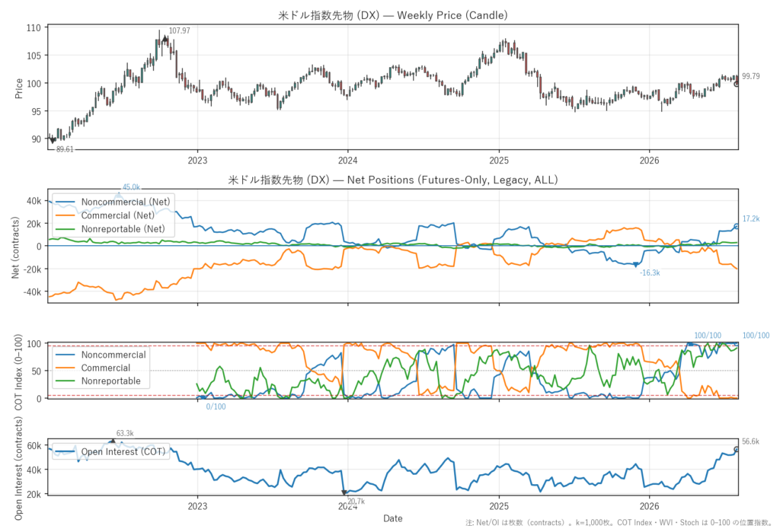
Task: Click the Nonreportable legend entry in COT Index panel
Action: point(98,381)
